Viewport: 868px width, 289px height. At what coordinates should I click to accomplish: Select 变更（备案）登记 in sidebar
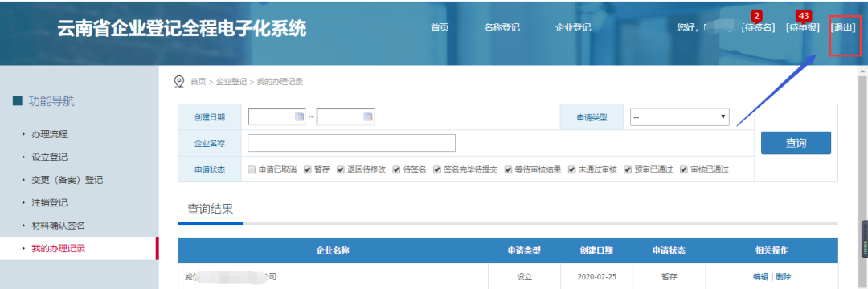click(67, 180)
